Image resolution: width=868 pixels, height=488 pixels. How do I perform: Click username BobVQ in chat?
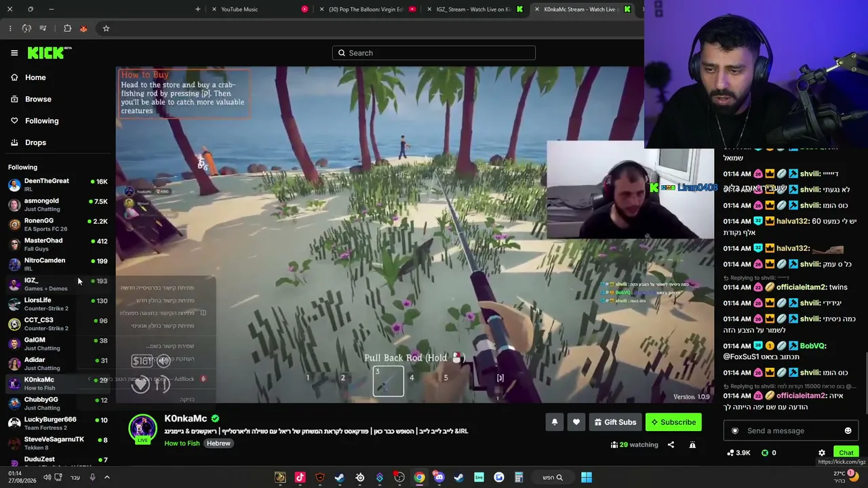pyautogui.click(x=812, y=346)
